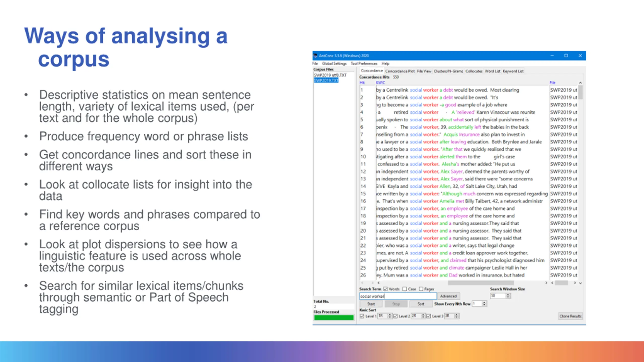644x362 pixels.
Task: Enable the Regex checkbox
Action: pos(421,289)
